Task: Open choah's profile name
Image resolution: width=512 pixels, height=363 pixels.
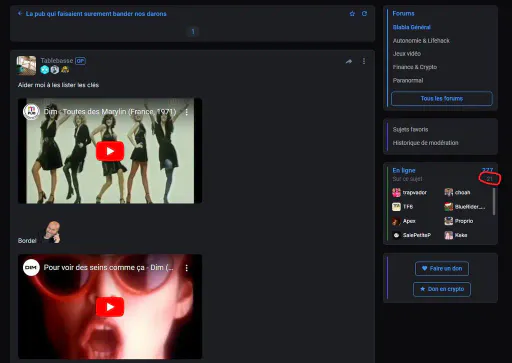Action: pos(462,192)
